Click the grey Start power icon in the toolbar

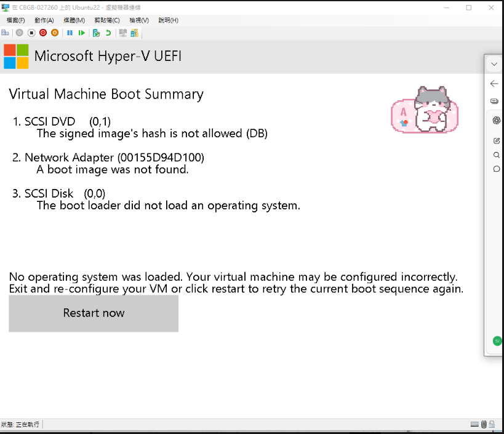pyautogui.click(x=20, y=33)
